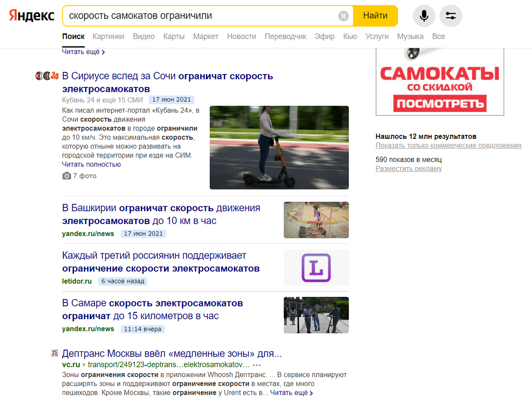The height and width of the screenshot is (398, 532).
Task: Open search settings sliders icon
Action: point(451,16)
